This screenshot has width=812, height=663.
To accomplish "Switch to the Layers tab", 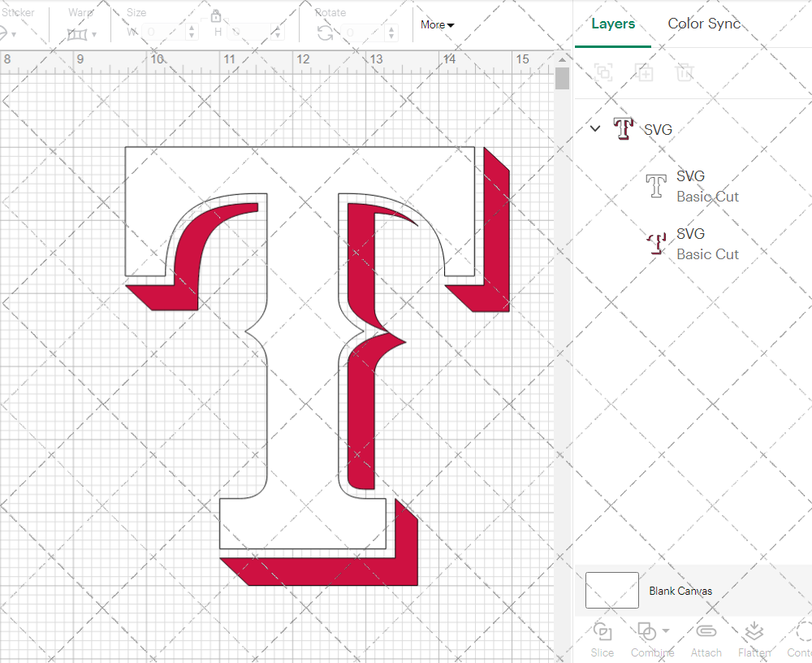I will (x=613, y=24).
